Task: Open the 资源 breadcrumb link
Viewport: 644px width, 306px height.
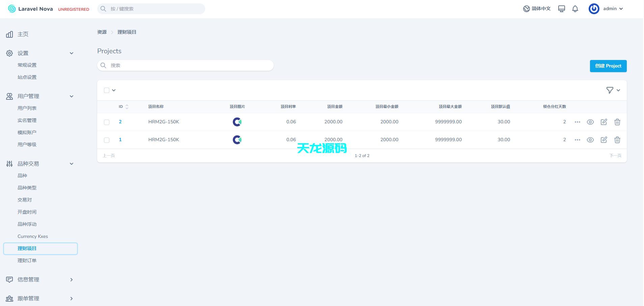Action: pos(102,32)
